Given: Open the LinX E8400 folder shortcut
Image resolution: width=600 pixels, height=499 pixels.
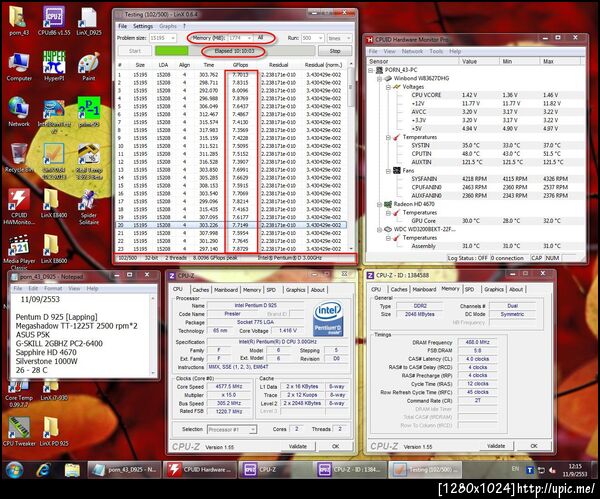Looking at the screenshot, I should (54, 204).
